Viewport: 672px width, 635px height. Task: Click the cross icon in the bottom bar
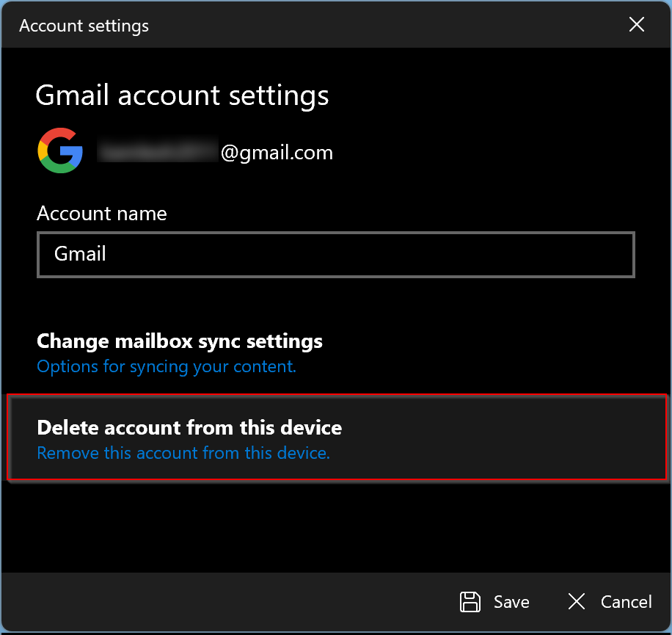point(577,601)
